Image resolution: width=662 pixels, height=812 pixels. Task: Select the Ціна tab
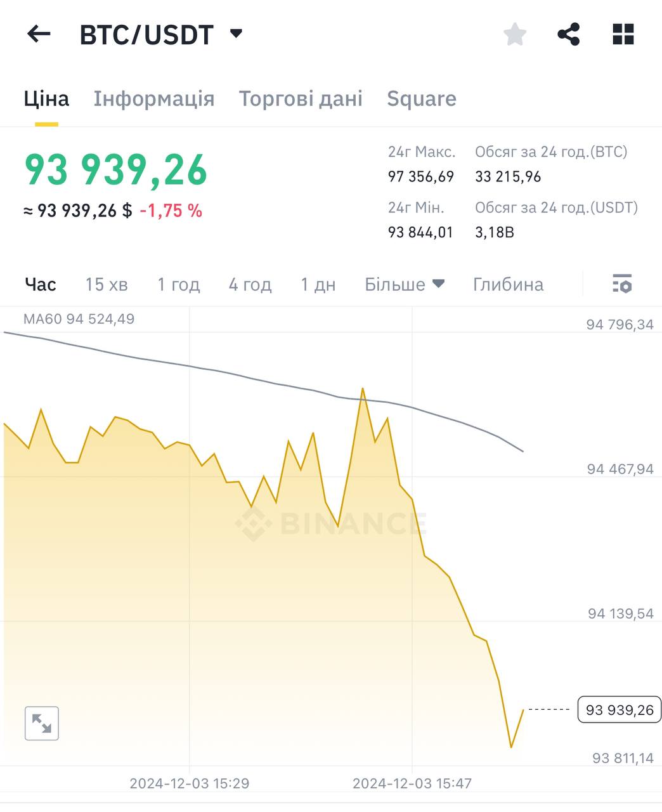click(x=46, y=99)
